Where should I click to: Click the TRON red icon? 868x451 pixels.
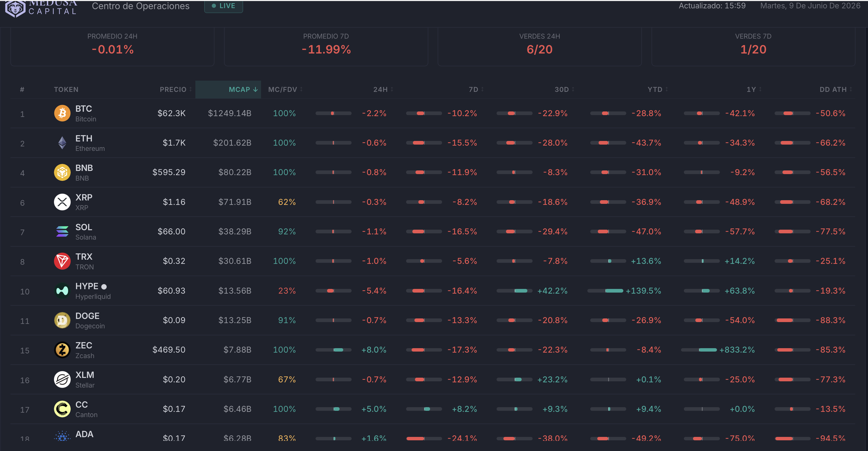pyautogui.click(x=62, y=261)
